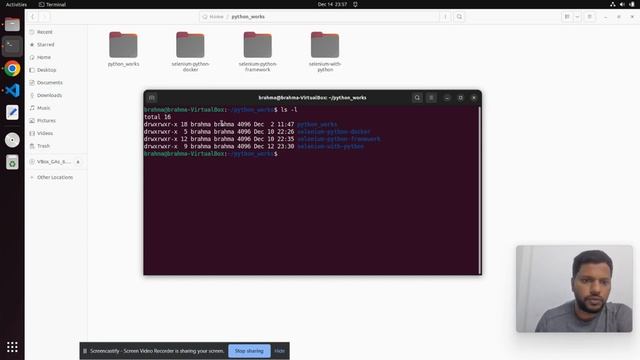The width and height of the screenshot is (640, 360).
Task: Go back in the Files window
Action: [x=33, y=17]
